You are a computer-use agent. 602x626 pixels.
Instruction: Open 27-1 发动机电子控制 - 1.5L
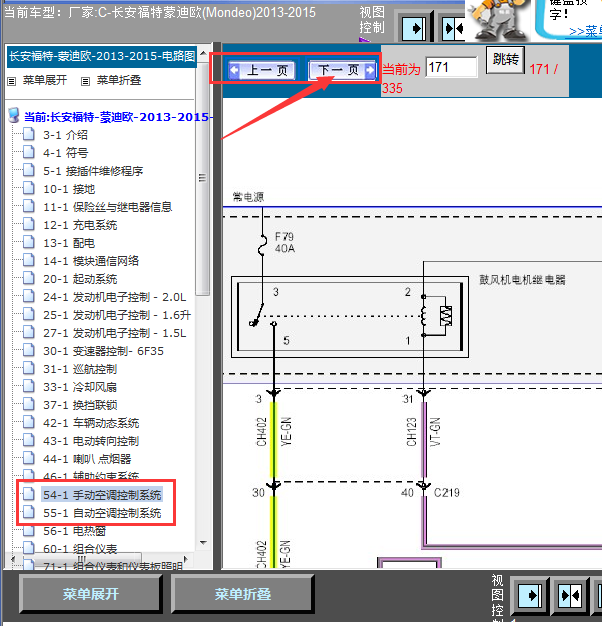tap(115, 333)
